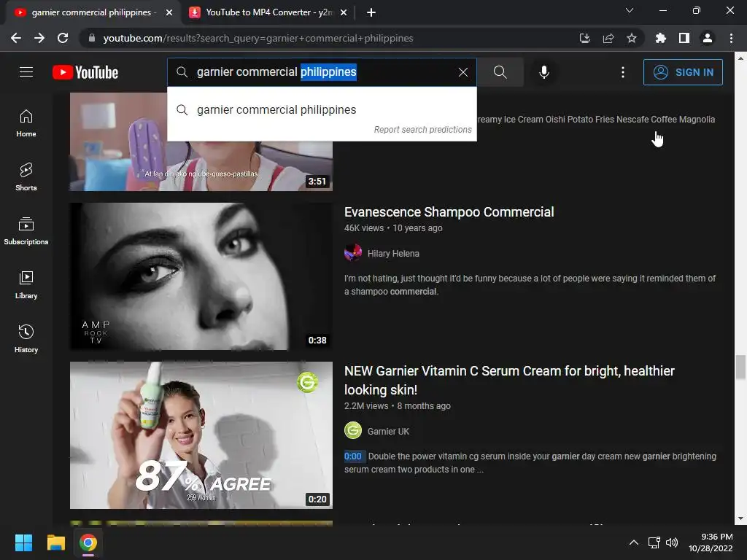This screenshot has width=747, height=560.
Task: Open Subscriptions in the sidebar
Action: point(26,231)
